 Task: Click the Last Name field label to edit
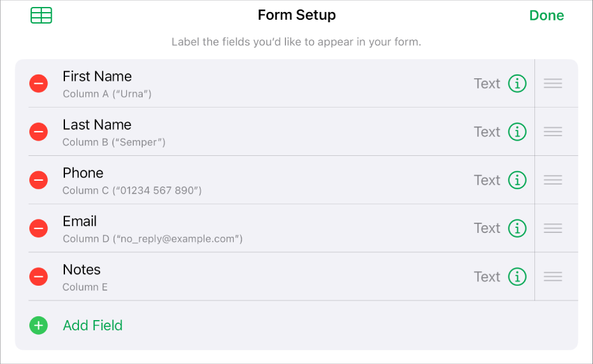click(x=97, y=125)
